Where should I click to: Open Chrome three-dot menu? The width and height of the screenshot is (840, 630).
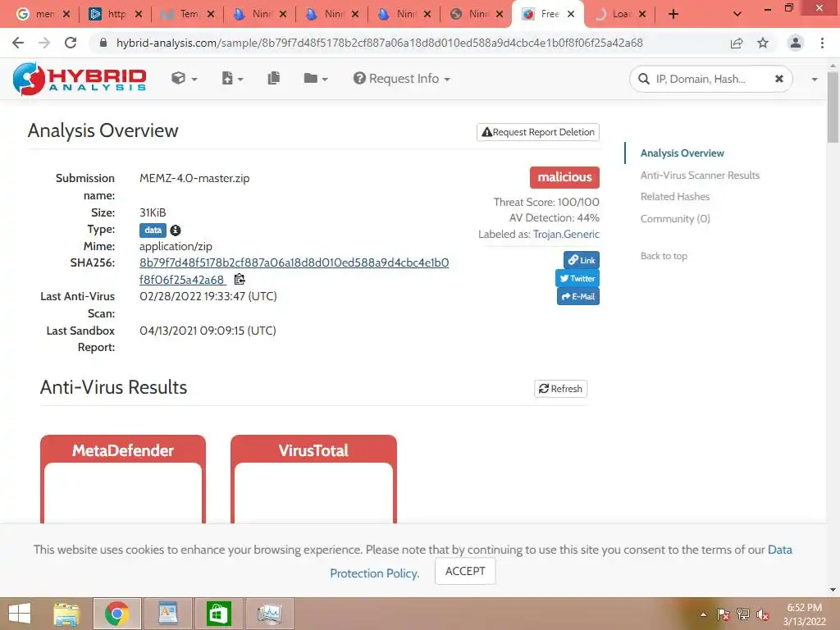click(x=822, y=43)
